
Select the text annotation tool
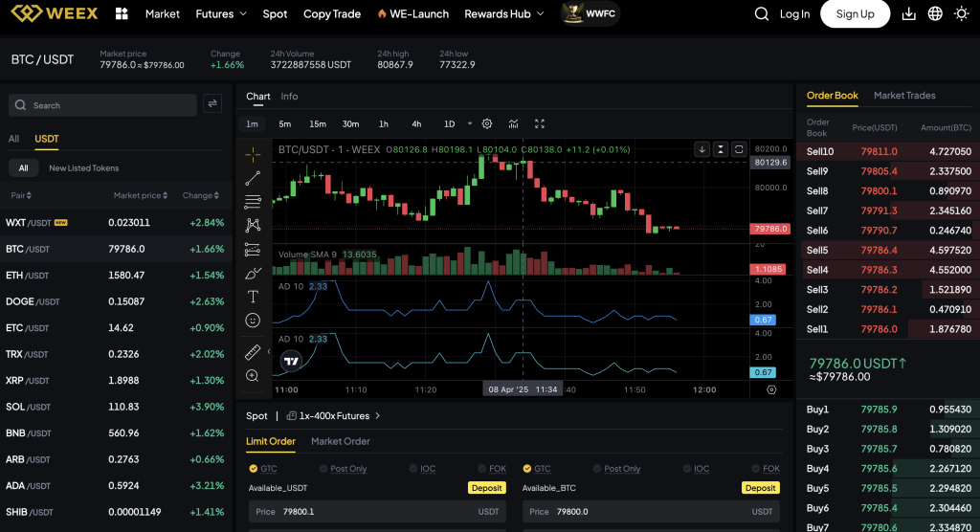click(x=253, y=297)
